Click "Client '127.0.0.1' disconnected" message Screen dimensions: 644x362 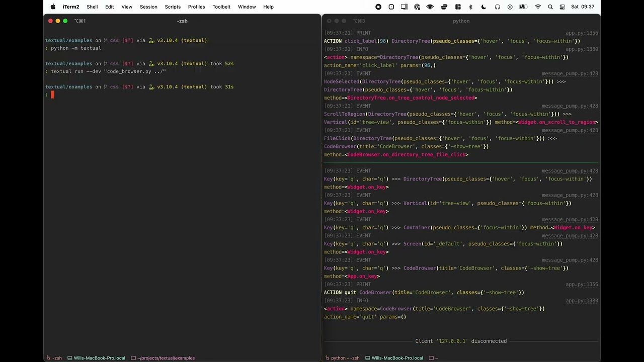point(461,341)
